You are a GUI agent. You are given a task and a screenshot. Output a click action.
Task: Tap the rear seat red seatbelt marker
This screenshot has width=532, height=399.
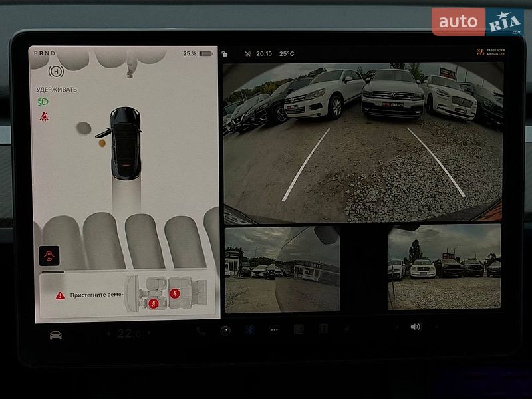[175, 293]
